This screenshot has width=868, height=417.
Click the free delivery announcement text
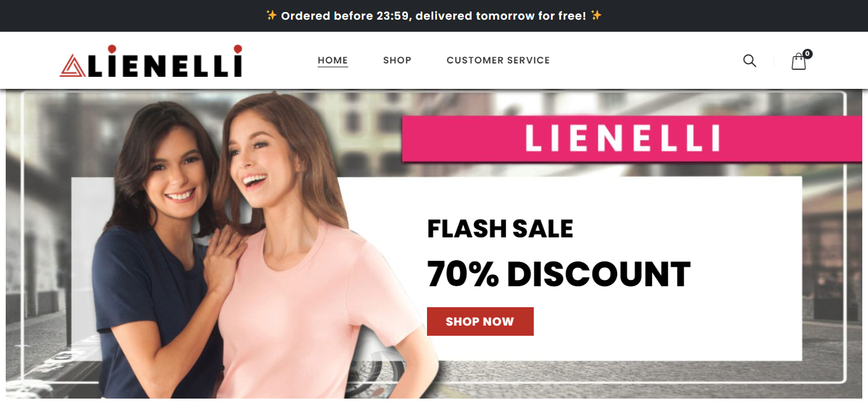(433, 15)
